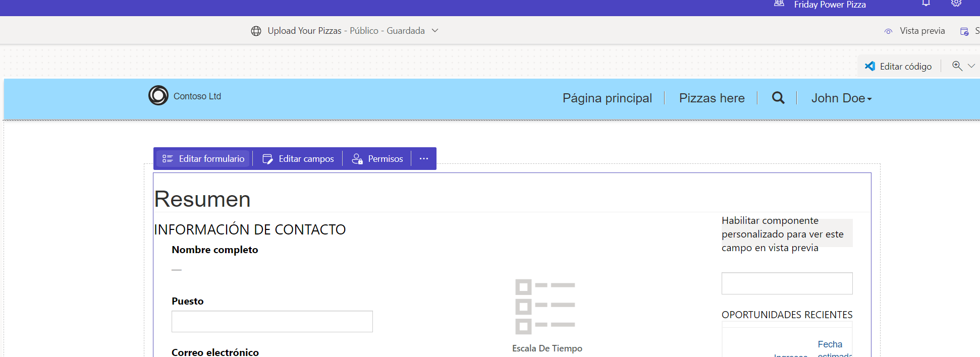Click the Escala De Tiempo label

pos(547,348)
